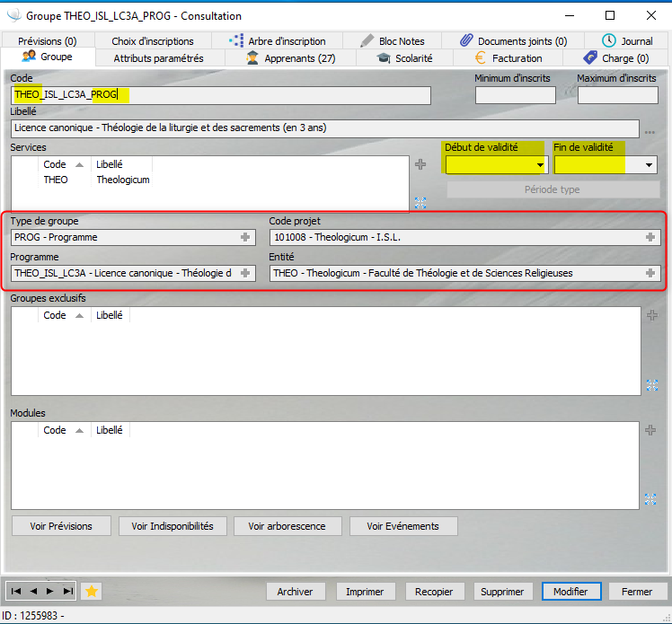The height and width of the screenshot is (624, 672).
Task: Open Type de groupe selector
Action: click(245, 238)
